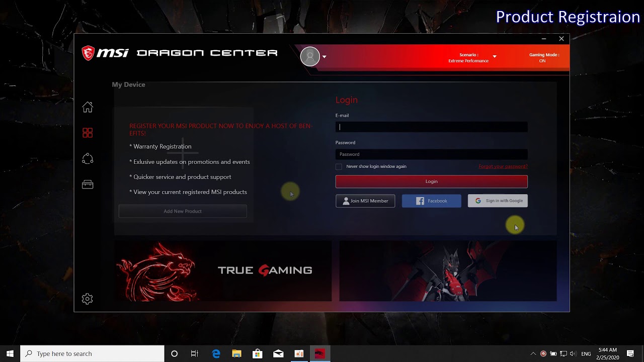644x362 pixels.
Task: Click the ENG language indicator
Action: click(586, 353)
